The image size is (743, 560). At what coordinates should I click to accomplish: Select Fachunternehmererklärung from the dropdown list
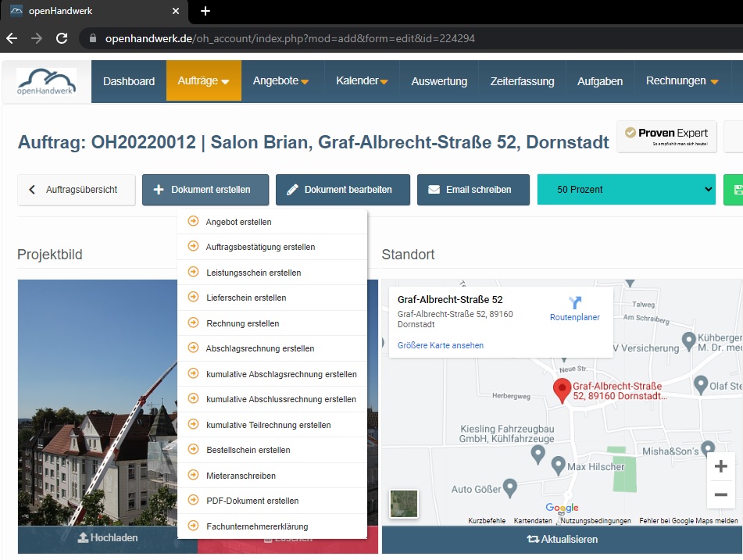[x=256, y=526]
